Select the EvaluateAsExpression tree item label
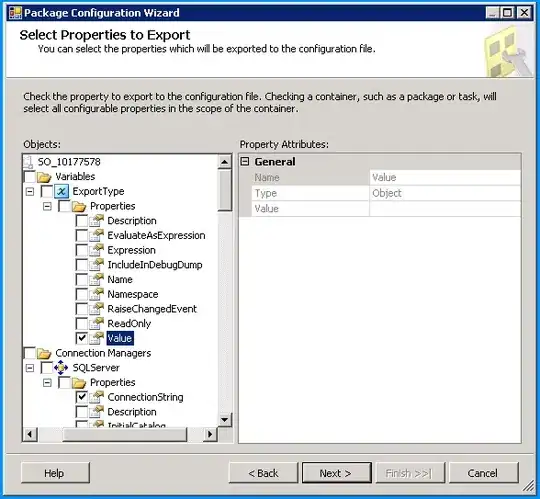540x499 pixels. click(156, 236)
